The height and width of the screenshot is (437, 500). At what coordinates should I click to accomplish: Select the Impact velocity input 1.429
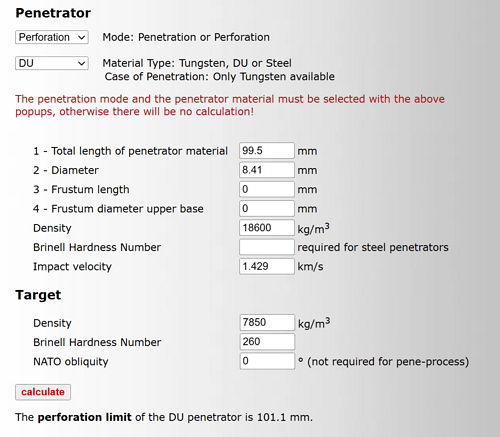[267, 267]
